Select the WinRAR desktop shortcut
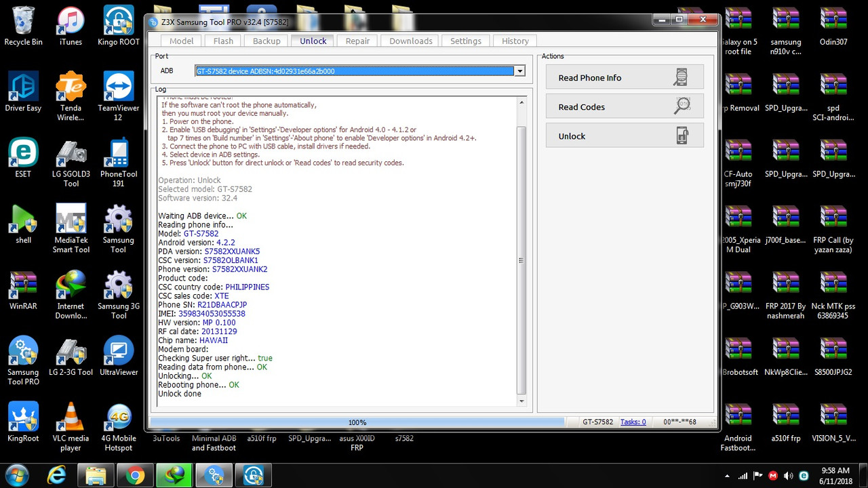The width and height of the screenshot is (868, 488). [23, 290]
